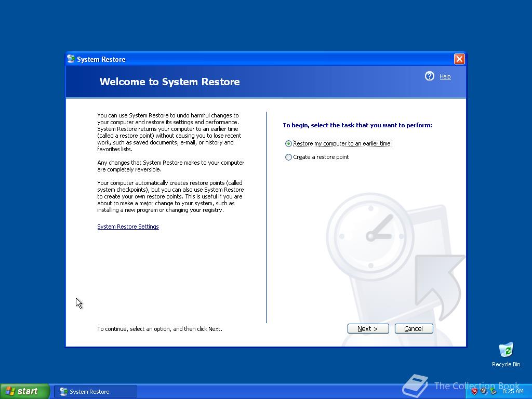Open the System Restore Settings link
The width and height of the screenshot is (532, 399).
(x=128, y=227)
